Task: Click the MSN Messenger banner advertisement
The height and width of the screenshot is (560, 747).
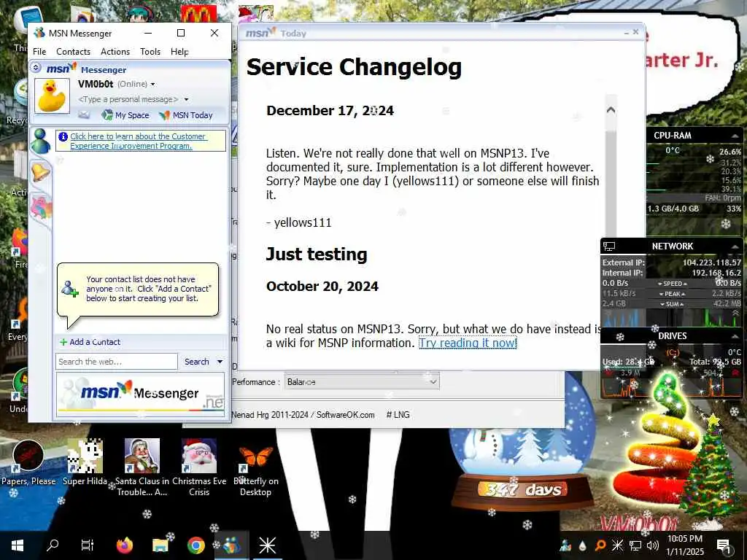Action: [140, 394]
